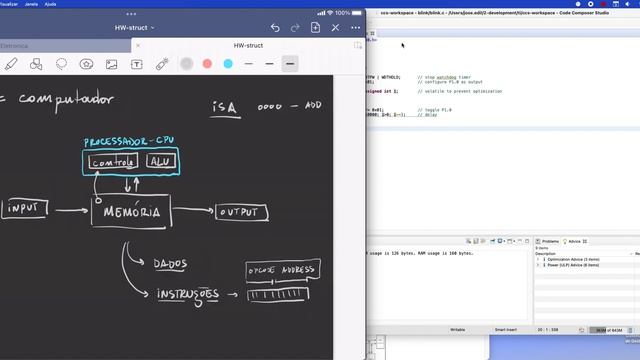Toggle console scroll lock
The width and height of the screenshot is (640, 360).
point(476,241)
